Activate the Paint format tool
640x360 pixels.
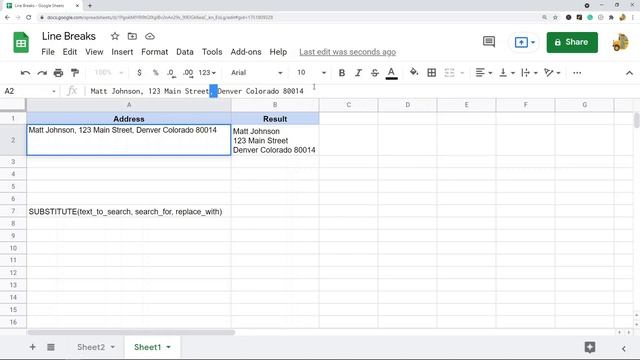coord(75,73)
